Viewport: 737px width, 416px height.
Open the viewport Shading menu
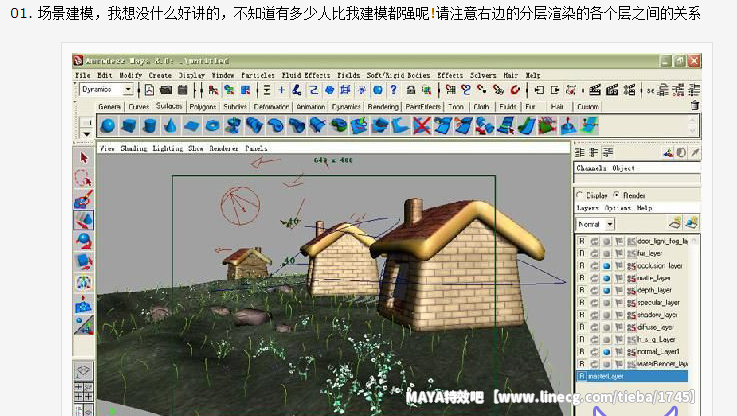pos(133,148)
